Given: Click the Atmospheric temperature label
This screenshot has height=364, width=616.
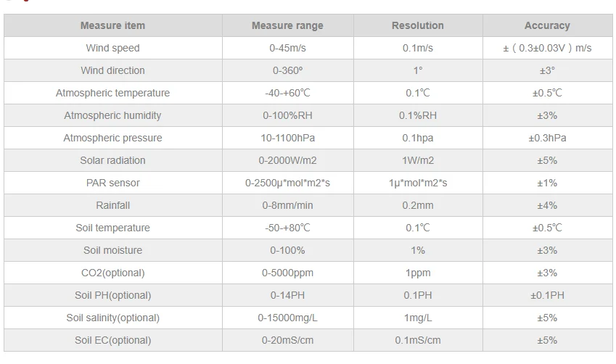Looking at the screenshot, I should pos(112,93).
